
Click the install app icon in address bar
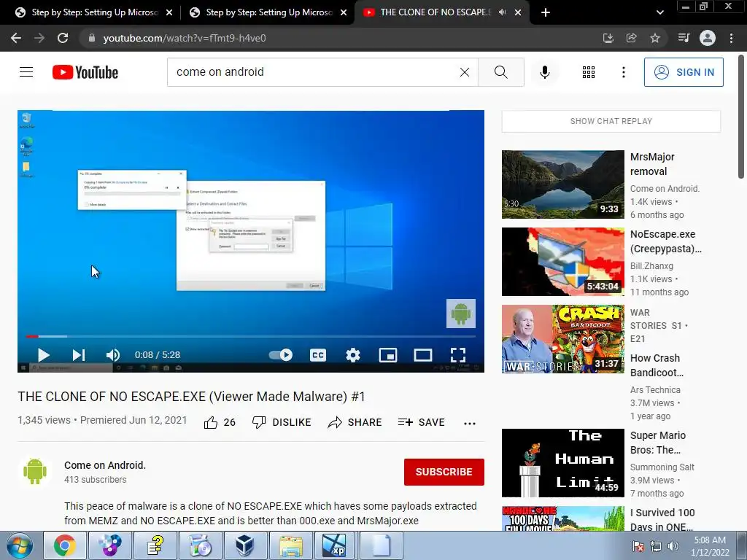(x=608, y=38)
